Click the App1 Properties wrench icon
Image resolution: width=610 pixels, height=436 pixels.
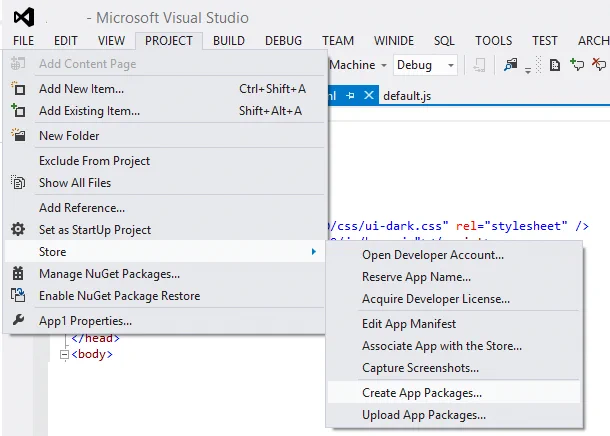[18, 320]
